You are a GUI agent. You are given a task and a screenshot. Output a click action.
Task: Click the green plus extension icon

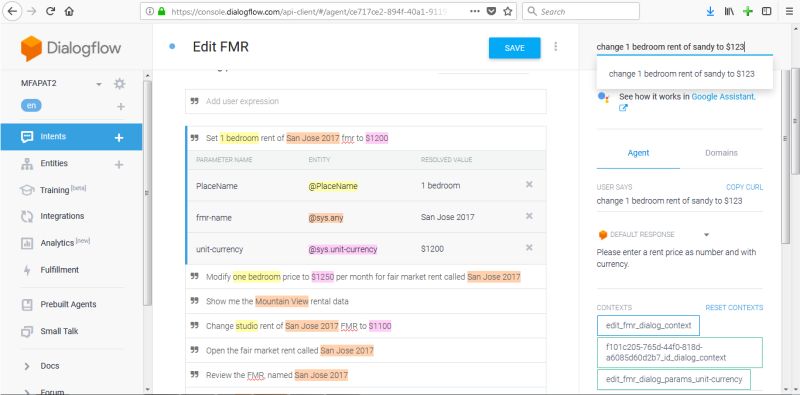pyautogui.click(x=747, y=11)
